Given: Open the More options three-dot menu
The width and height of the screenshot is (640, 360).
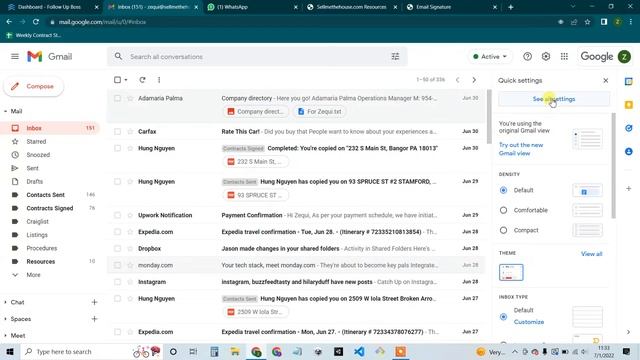Looking at the screenshot, I should pos(159,80).
